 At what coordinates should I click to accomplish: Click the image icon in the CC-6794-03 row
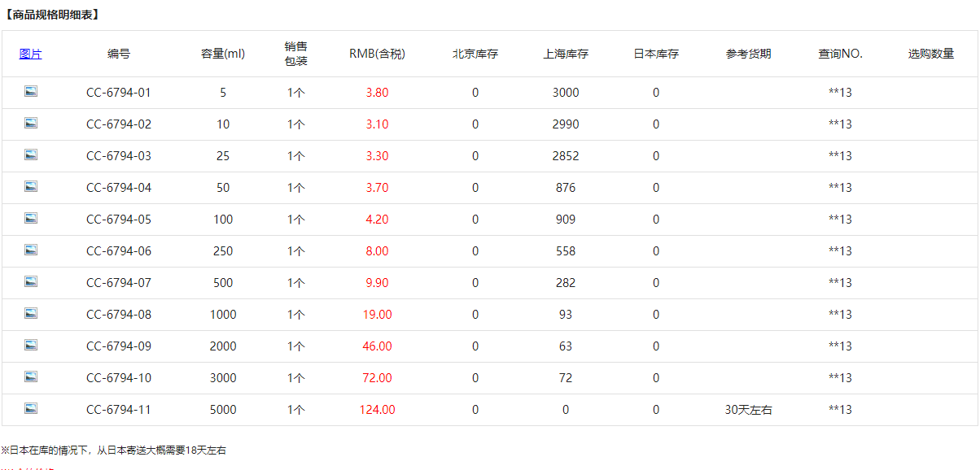pyautogui.click(x=31, y=155)
